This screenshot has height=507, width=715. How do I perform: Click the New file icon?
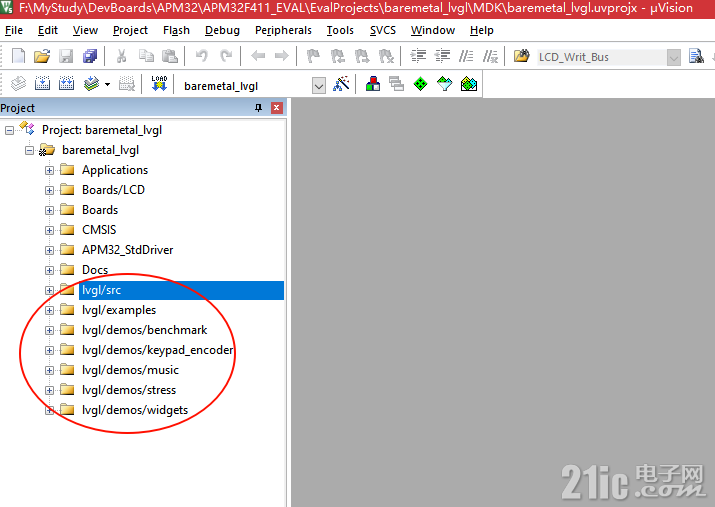click(18, 56)
